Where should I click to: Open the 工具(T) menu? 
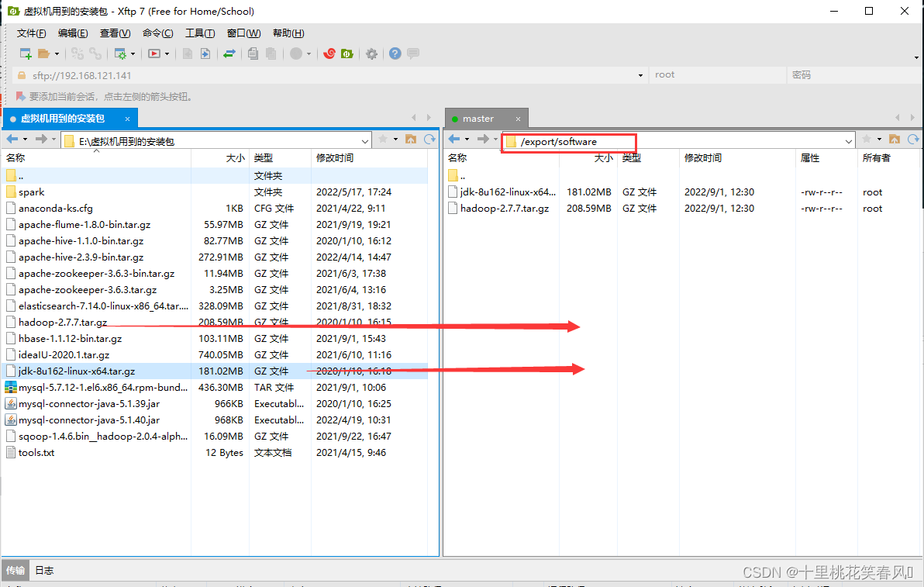tap(200, 33)
